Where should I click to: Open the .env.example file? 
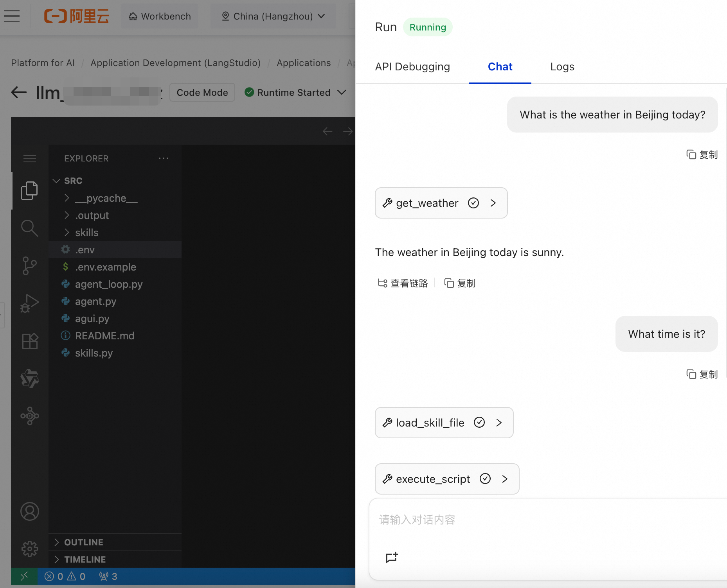tap(115, 267)
